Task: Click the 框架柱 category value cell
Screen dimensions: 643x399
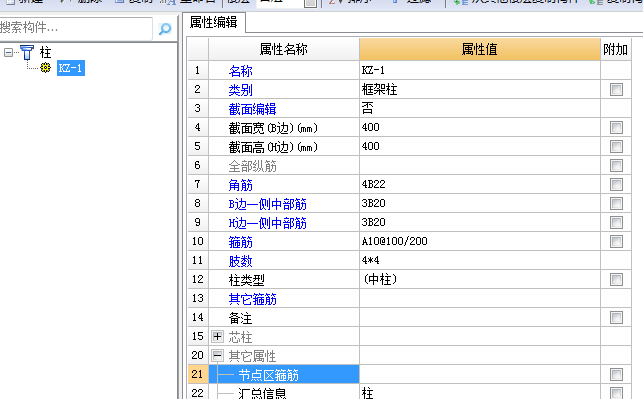Action: (480, 89)
